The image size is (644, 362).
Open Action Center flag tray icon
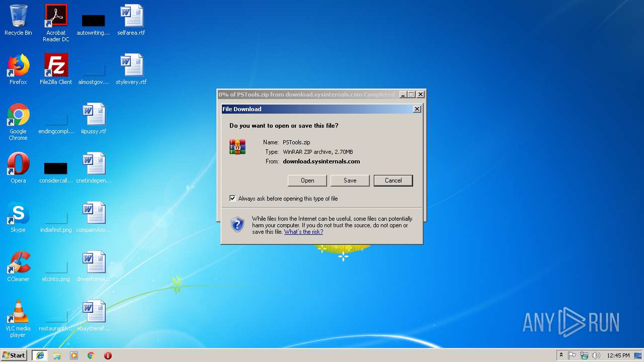[x=572, y=355]
